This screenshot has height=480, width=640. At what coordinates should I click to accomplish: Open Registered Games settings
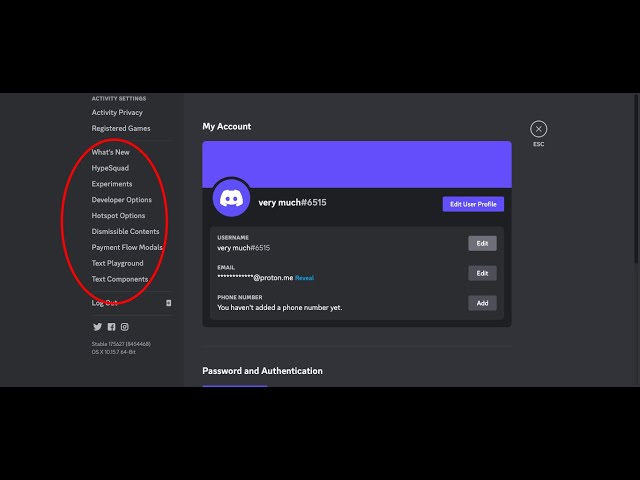click(121, 129)
